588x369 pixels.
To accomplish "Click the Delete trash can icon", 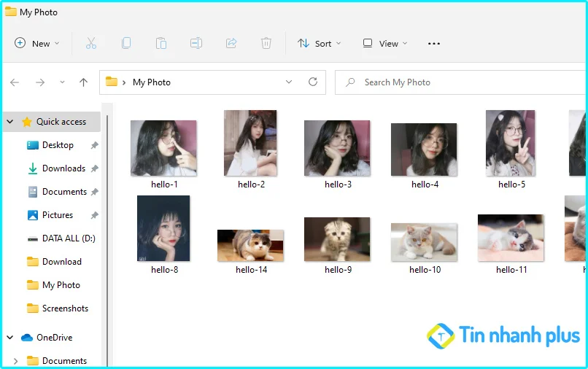I will [x=266, y=43].
